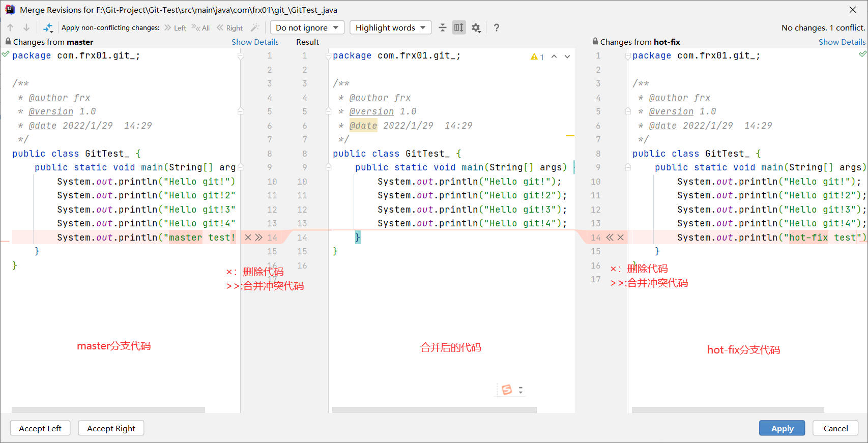Ignore master change with X at line 14
Viewport: 868px width, 443px height.
tap(248, 237)
